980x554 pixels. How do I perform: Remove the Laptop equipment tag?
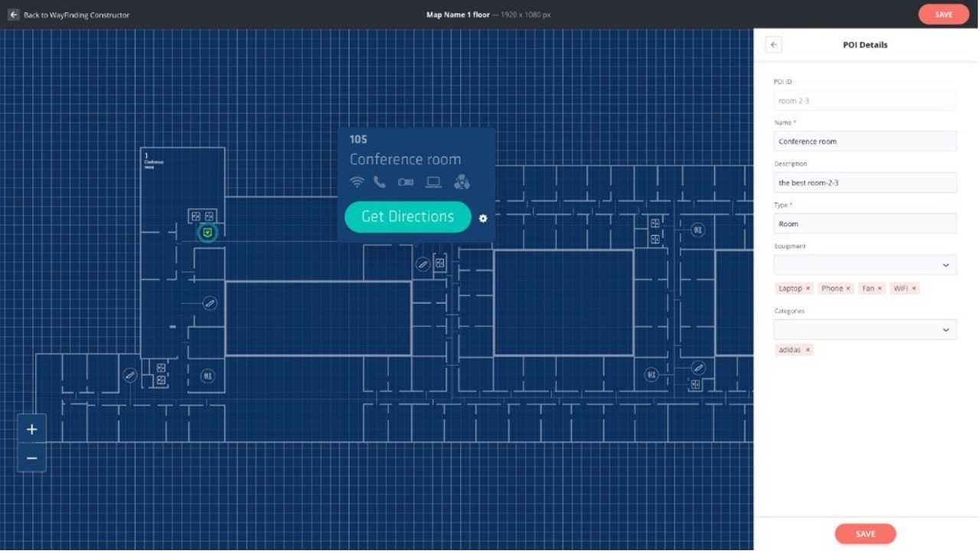(x=808, y=288)
